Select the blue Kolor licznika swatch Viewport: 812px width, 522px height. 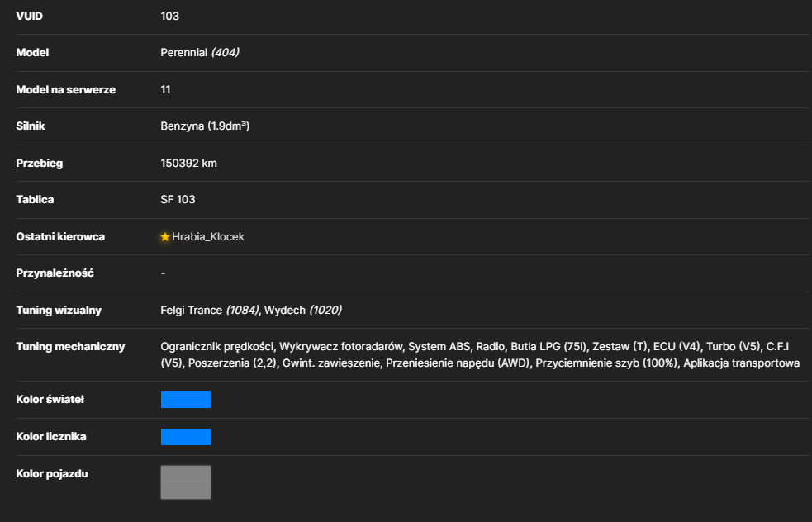186,437
